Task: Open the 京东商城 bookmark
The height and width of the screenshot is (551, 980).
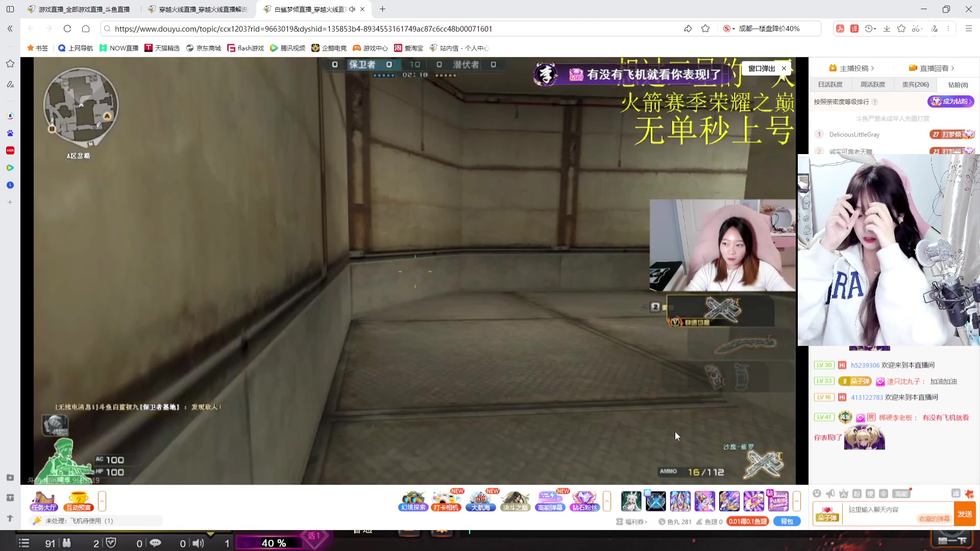Action: [x=203, y=48]
